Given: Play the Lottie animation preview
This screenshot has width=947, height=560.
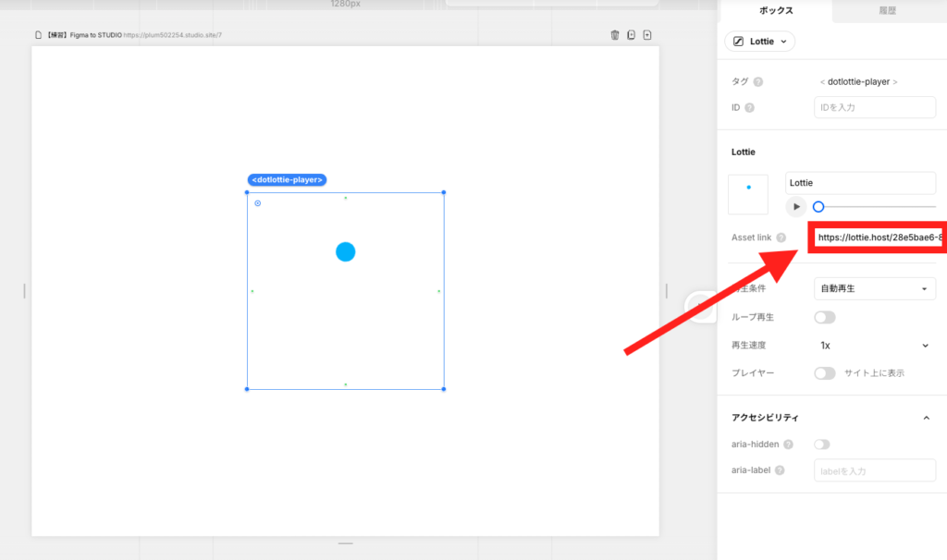Looking at the screenshot, I should 796,206.
